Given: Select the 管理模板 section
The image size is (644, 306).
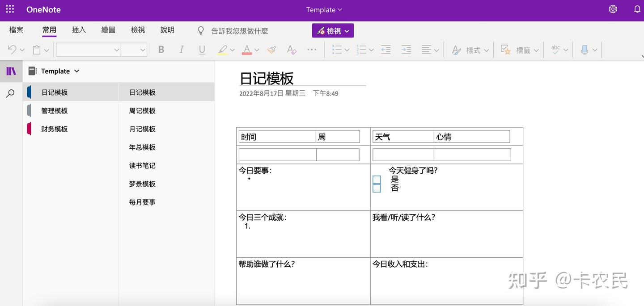Looking at the screenshot, I should pyautogui.click(x=71, y=110).
